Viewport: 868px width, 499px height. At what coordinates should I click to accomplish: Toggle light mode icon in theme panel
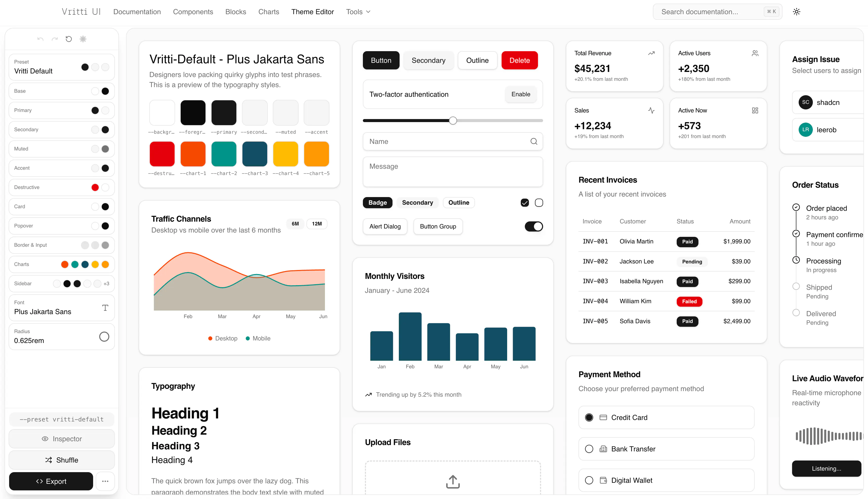[83, 39]
